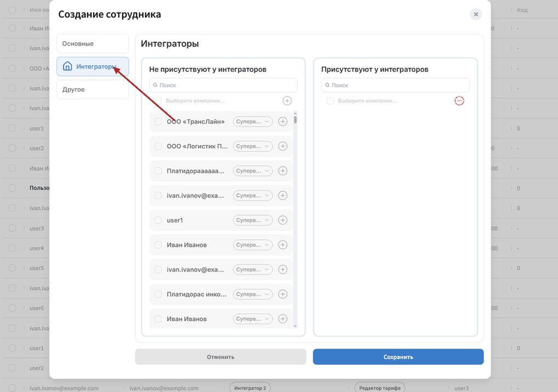Check the ООО «ТрансЛайн» checkbox
558x392 pixels.
[158, 122]
